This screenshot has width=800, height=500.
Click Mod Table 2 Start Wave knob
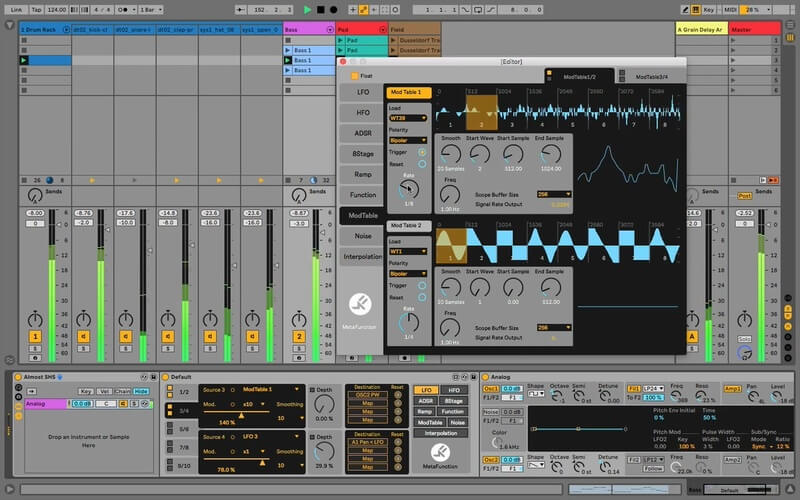pyautogui.click(x=480, y=287)
